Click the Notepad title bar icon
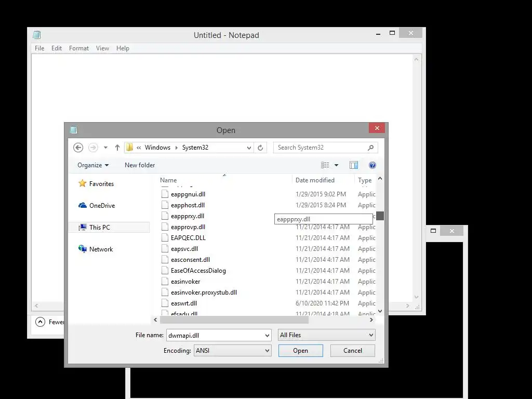The image size is (532, 399). click(x=37, y=35)
